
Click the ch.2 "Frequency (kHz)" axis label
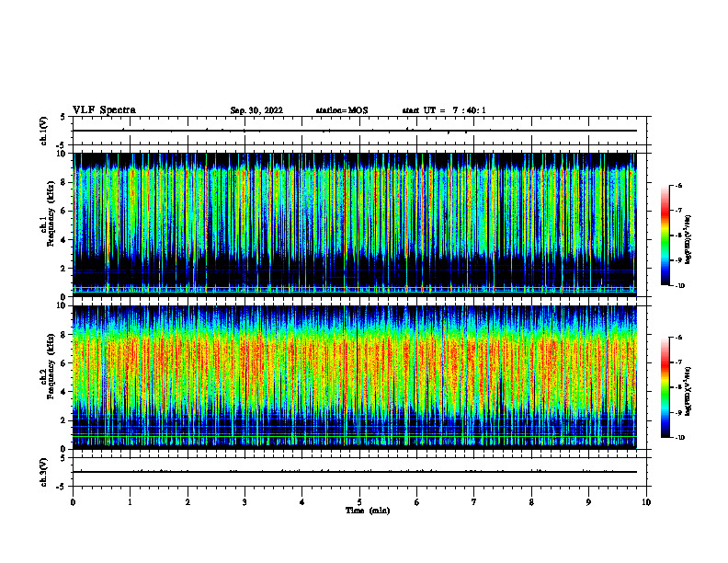(x=51, y=366)
